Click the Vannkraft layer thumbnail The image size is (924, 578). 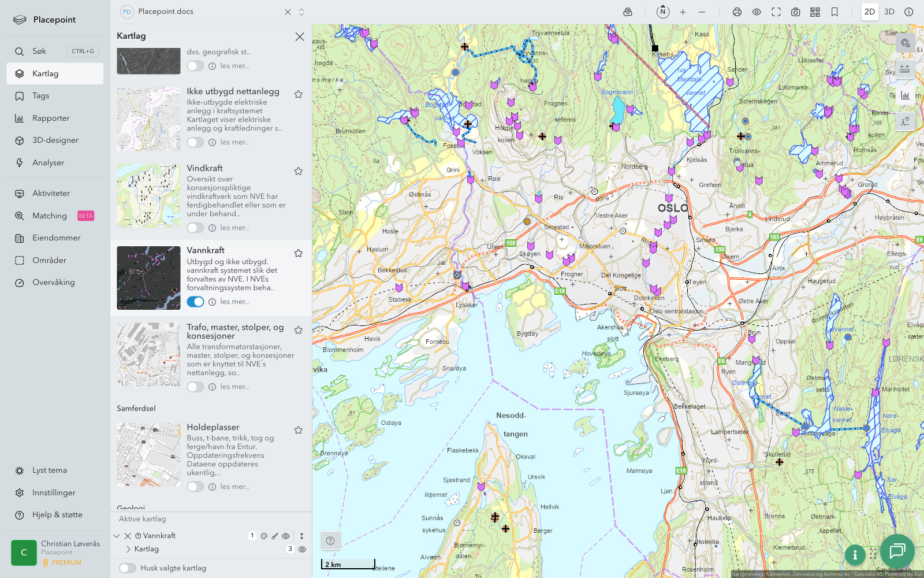coord(148,278)
